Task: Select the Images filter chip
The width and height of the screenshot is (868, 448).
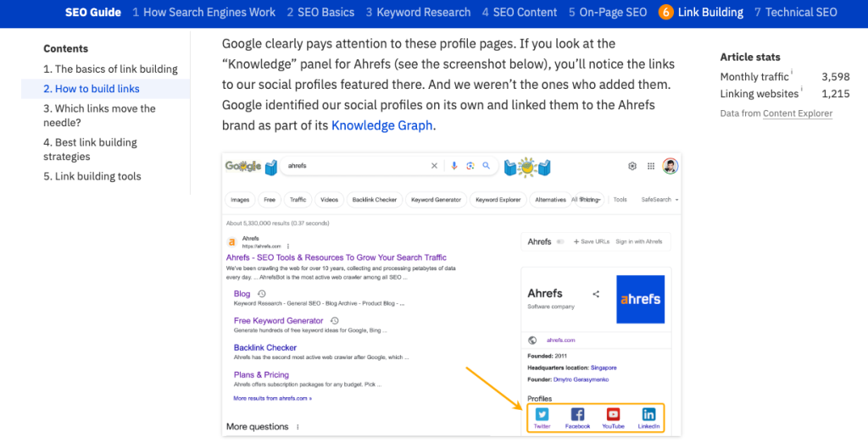Action: click(240, 200)
